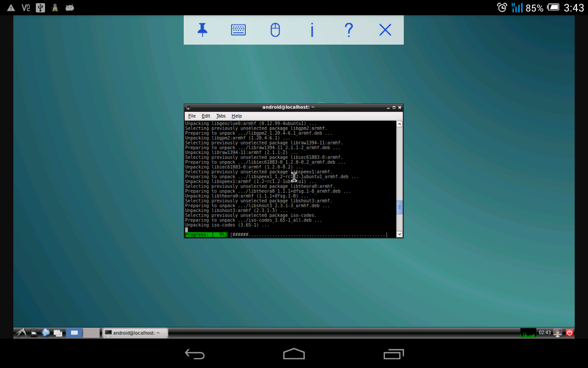Open the file manager panel icon
Screen dimensions: 588x368
(x=34, y=333)
